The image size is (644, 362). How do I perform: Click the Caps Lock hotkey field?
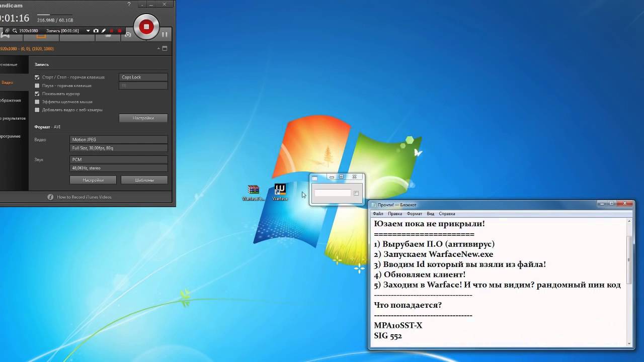coord(143,77)
